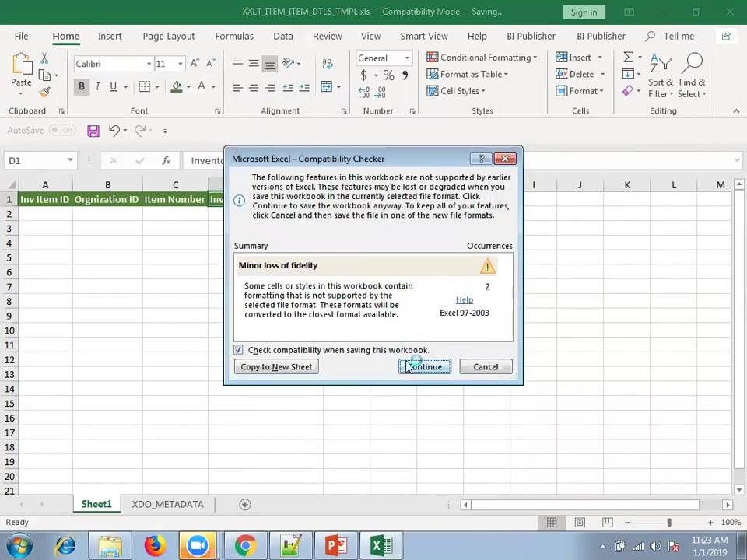747x560 pixels.
Task: Switch to the Formulas tab
Action: tap(234, 37)
